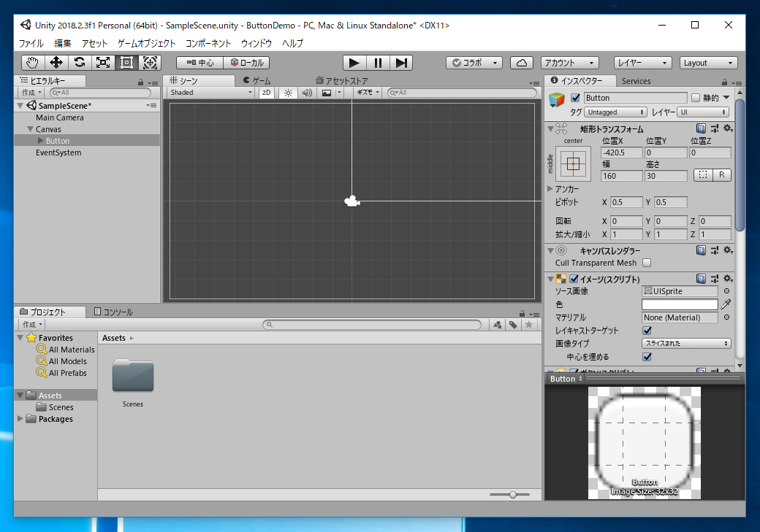Image resolution: width=760 pixels, height=532 pixels.
Task: Open the GameObject menu
Action: tap(146, 43)
